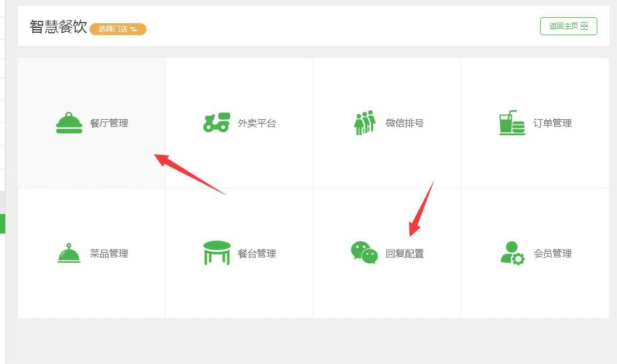Click the 返回主页 button

[569, 26]
